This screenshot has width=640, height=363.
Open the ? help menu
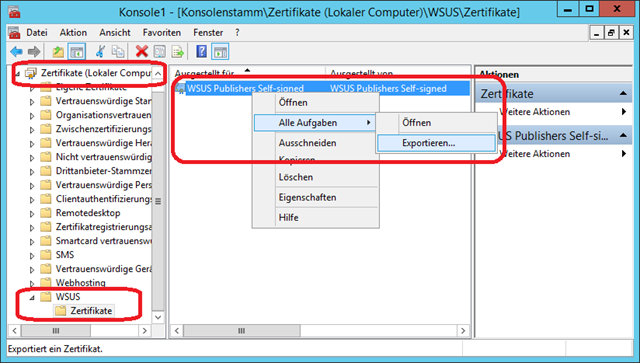237,33
